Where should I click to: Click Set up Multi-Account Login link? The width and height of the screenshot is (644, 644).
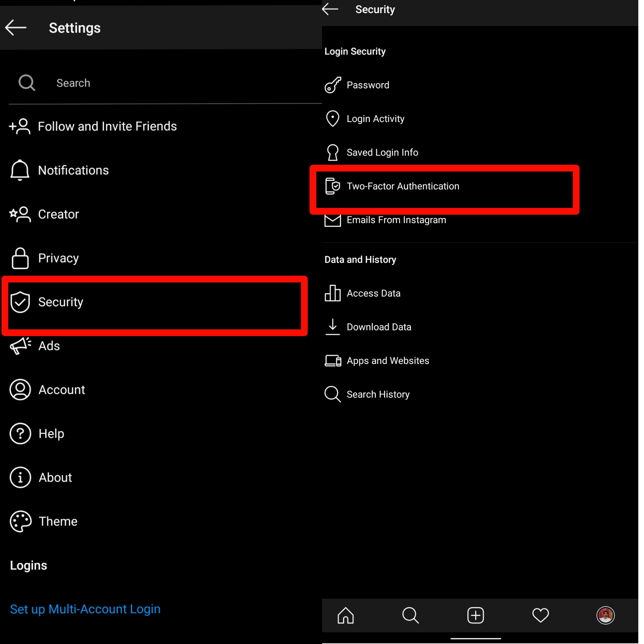[x=85, y=609]
